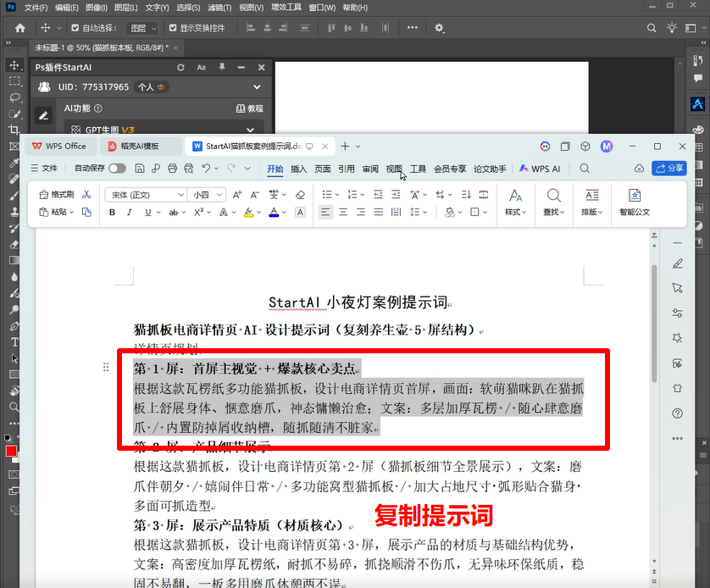Click the StartAI 小夜灯案例提示词 title

(x=358, y=302)
